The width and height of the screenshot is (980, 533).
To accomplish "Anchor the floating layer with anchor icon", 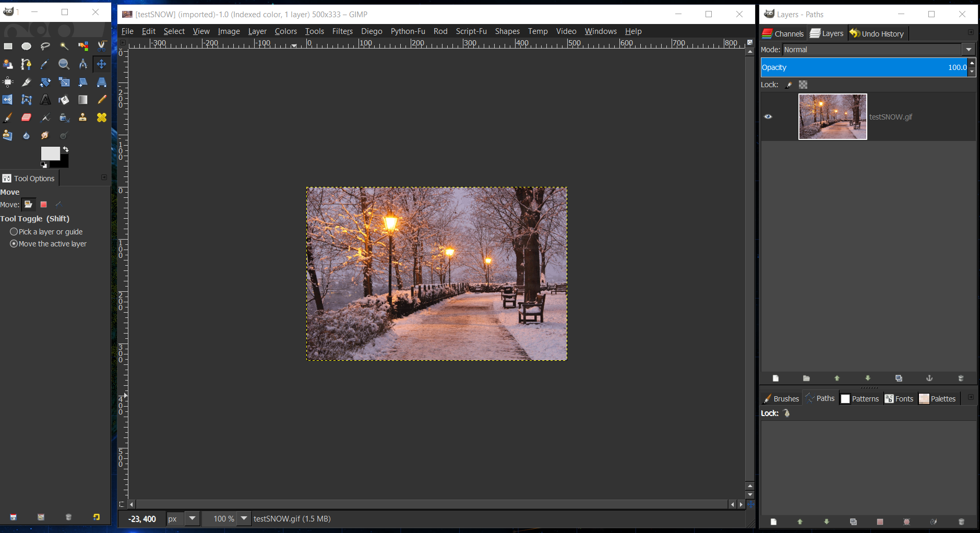I will click(x=929, y=378).
